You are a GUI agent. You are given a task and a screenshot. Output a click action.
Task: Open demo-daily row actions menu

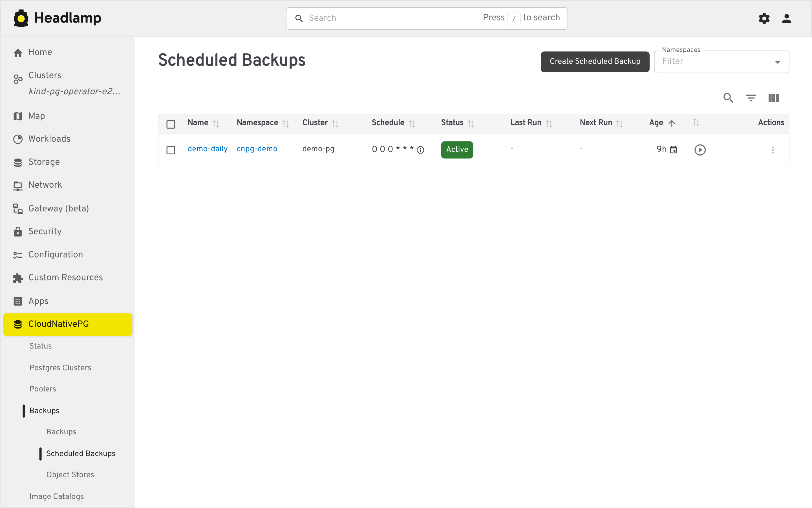tap(773, 150)
